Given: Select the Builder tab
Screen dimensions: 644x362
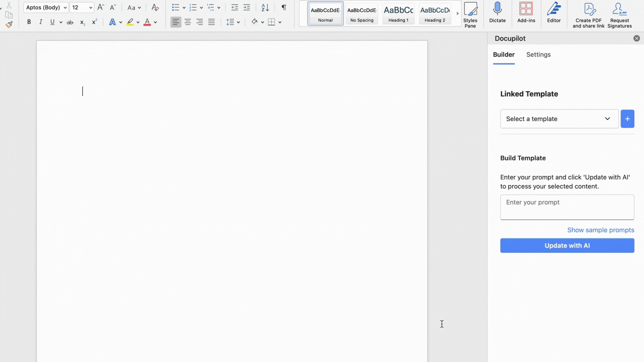Looking at the screenshot, I should (x=503, y=55).
